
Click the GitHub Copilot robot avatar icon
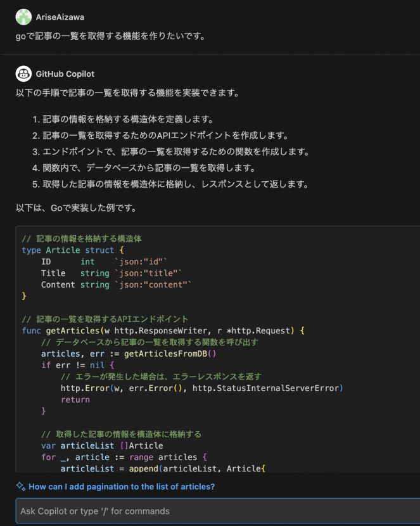[x=23, y=74]
